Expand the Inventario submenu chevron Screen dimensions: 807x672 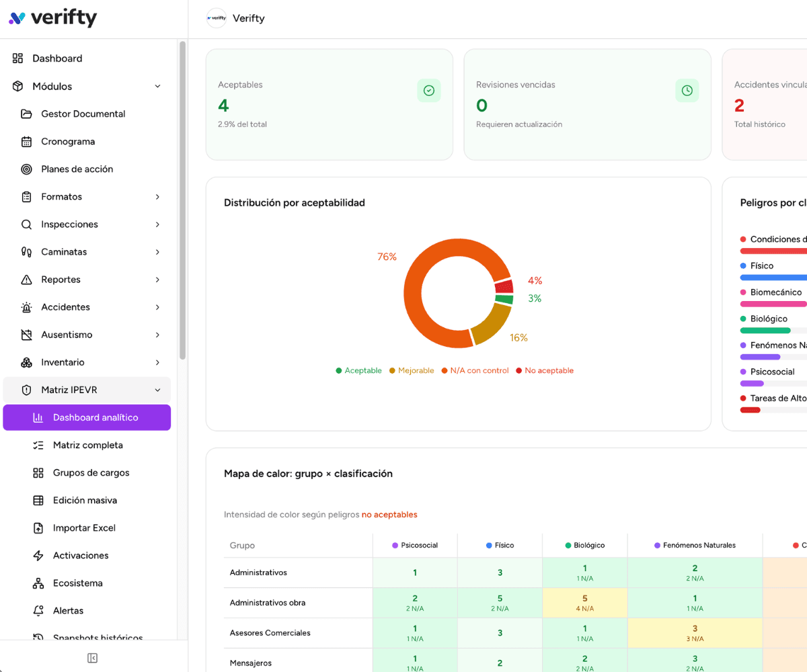click(x=157, y=362)
